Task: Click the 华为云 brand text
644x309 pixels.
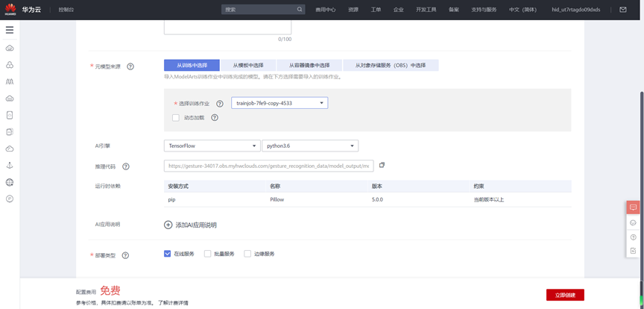Action: tap(31, 10)
